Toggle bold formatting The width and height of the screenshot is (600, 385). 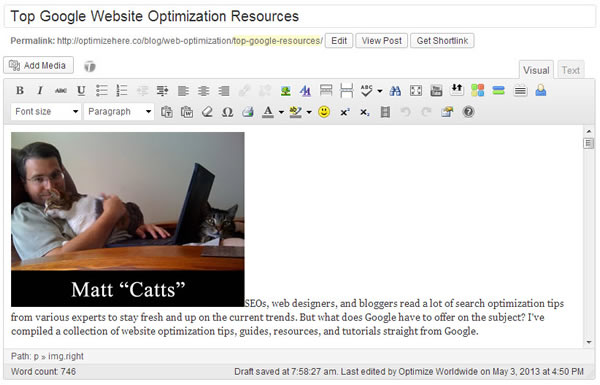(20, 91)
